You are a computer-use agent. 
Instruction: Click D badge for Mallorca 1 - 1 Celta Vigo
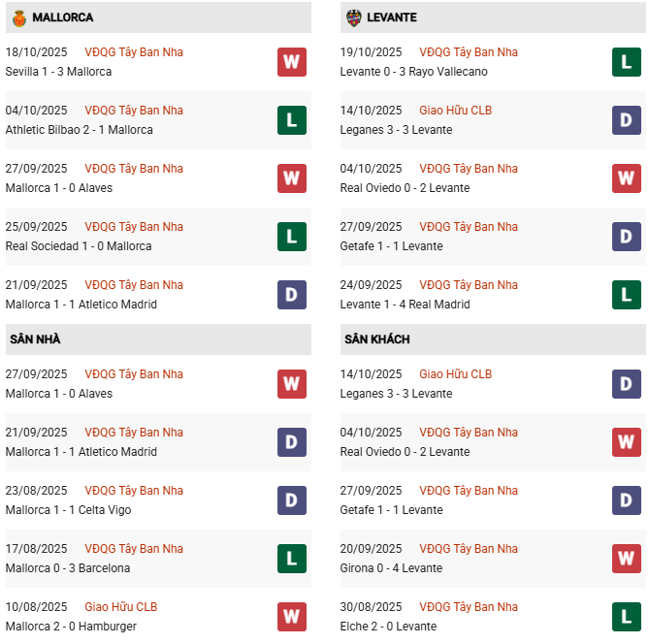tap(291, 500)
